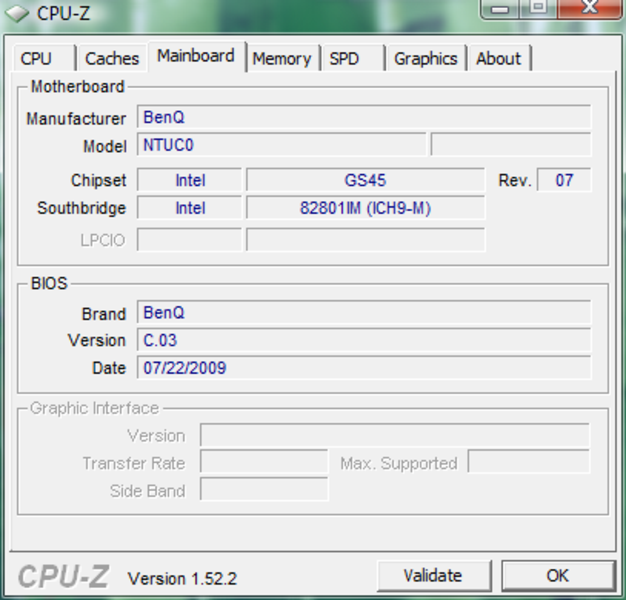The image size is (626, 600).
Task: Click the Chipset vendor field Intel
Action: [190, 180]
